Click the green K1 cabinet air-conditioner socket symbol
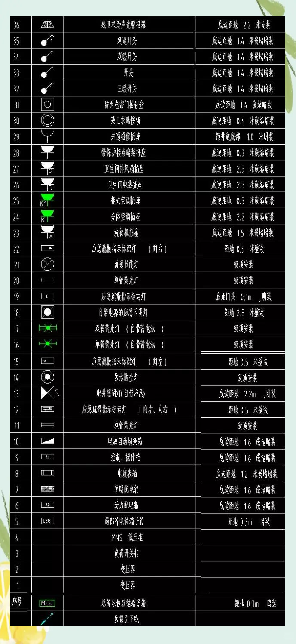 pos(46,200)
